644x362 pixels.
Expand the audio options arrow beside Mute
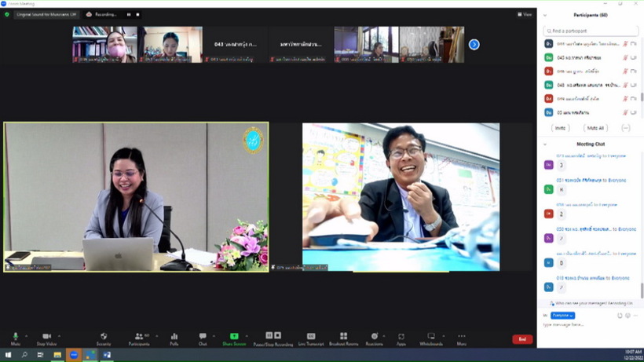[26, 336]
